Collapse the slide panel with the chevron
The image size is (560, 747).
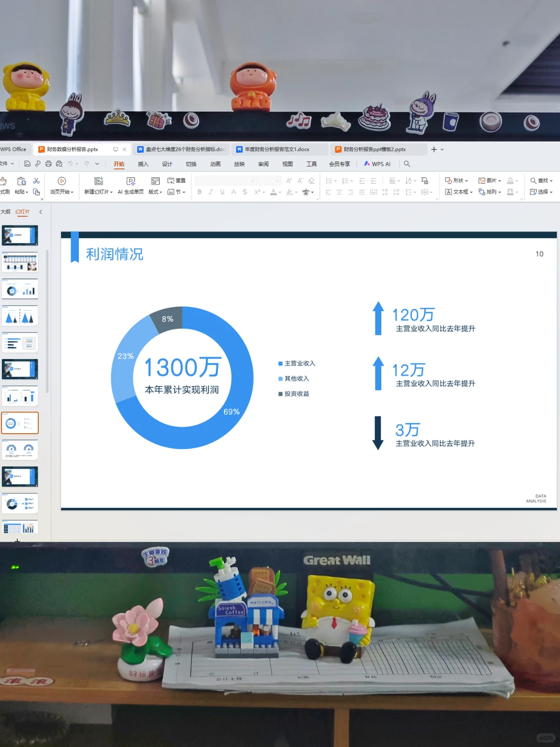[40, 212]
